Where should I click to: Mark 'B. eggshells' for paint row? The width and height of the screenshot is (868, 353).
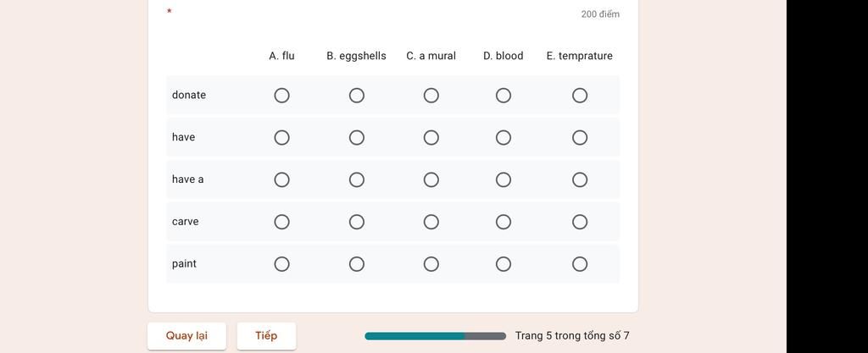click(357, 264)
